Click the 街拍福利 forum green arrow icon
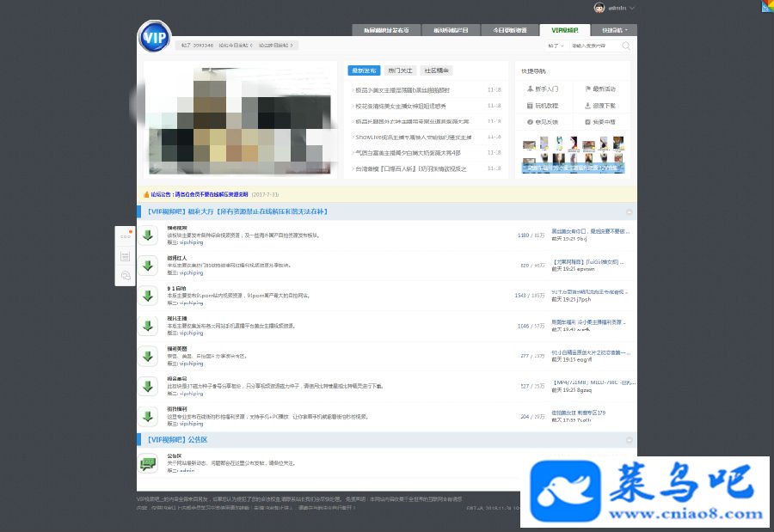Viewport: 774px width, 532px height. [148, 417]
